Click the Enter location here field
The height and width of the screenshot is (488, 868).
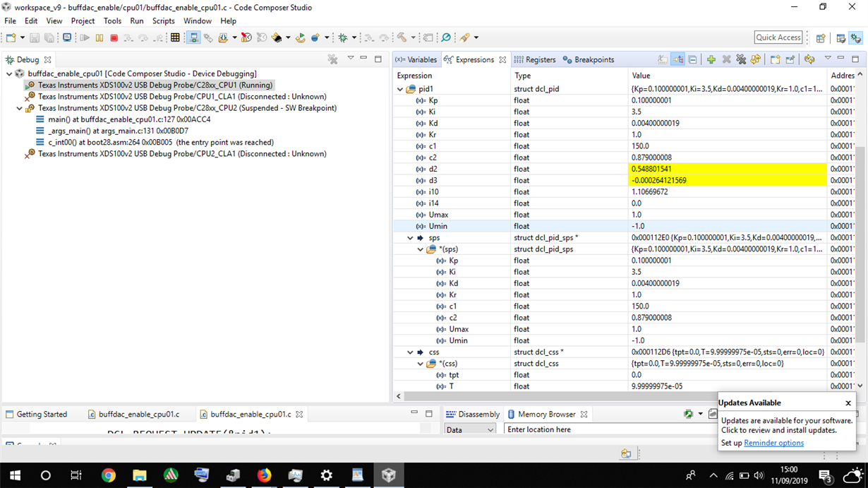[x=608, y=429]
